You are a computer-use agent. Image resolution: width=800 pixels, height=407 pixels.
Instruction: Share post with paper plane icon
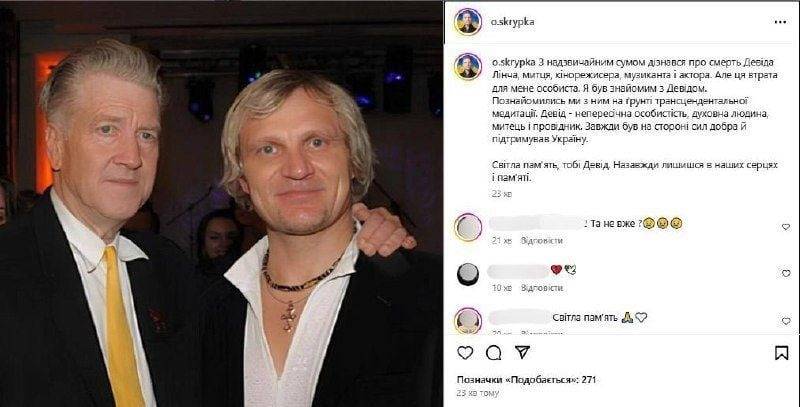(x=522, y=352)
